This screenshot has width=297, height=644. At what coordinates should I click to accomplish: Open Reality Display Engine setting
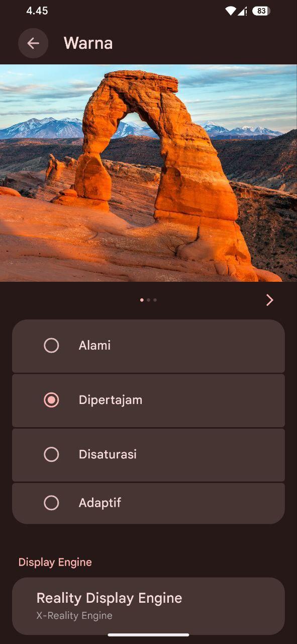point(148,606)
